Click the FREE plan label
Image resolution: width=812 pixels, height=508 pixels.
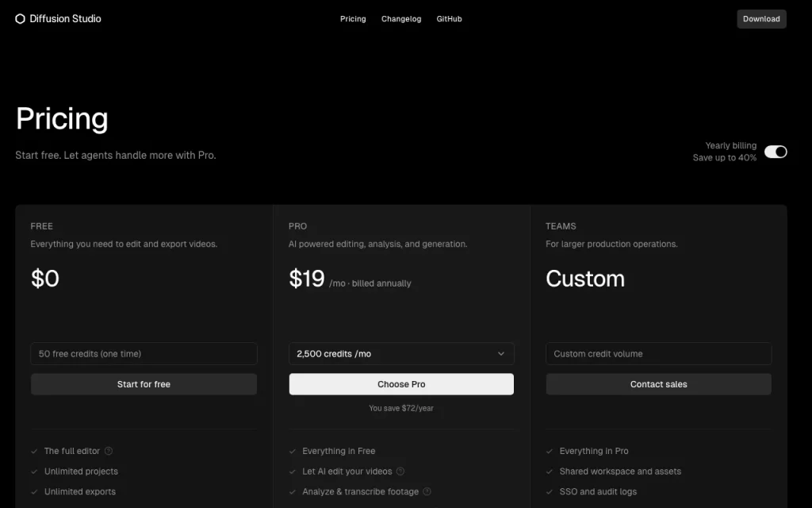(x=41, y=226)
